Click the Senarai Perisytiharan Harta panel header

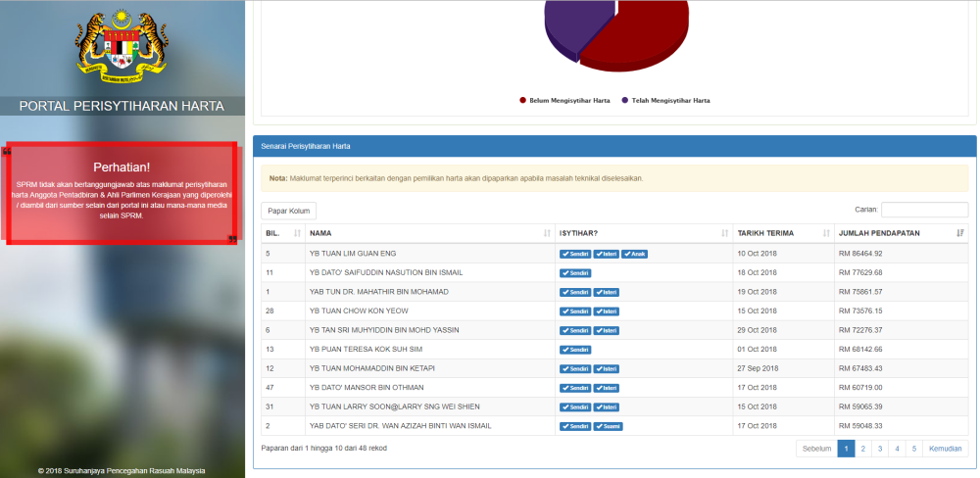pyautogui.click(x=614, y=146)
